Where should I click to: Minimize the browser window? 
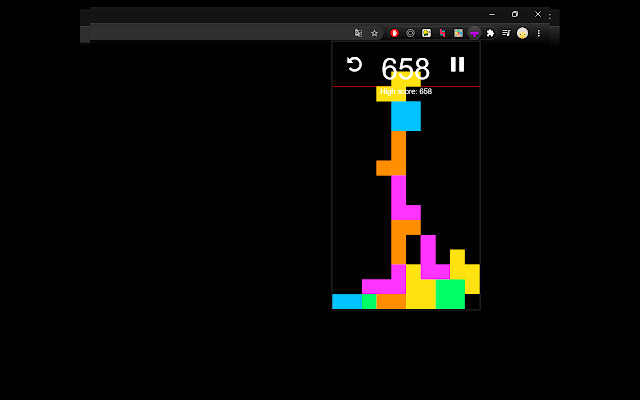(x=492, y=14)
